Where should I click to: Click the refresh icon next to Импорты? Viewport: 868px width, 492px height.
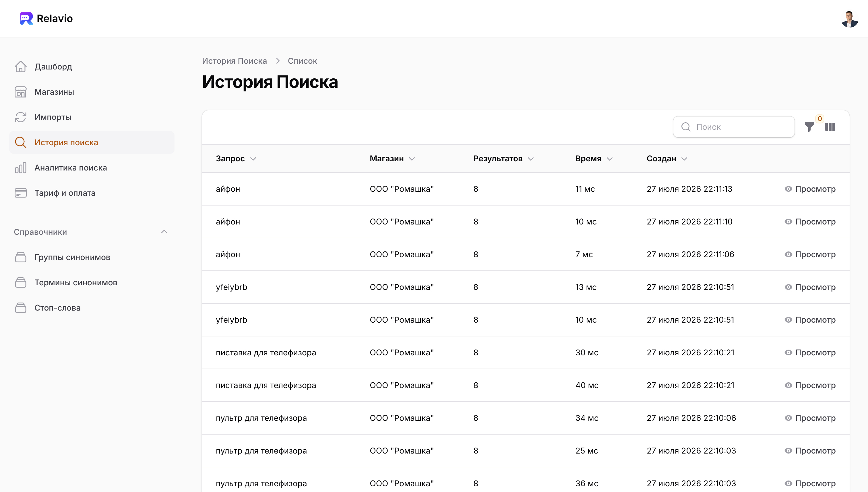21,117
